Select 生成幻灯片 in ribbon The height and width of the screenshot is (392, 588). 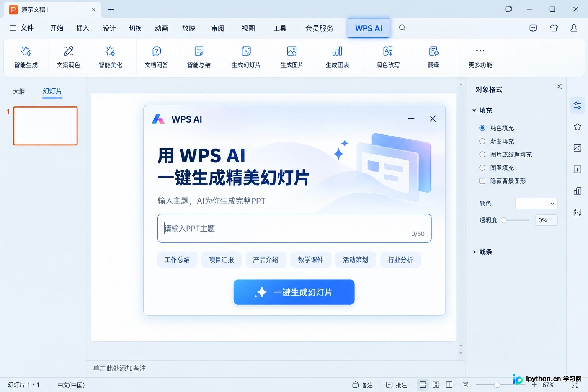pos(246,57)
